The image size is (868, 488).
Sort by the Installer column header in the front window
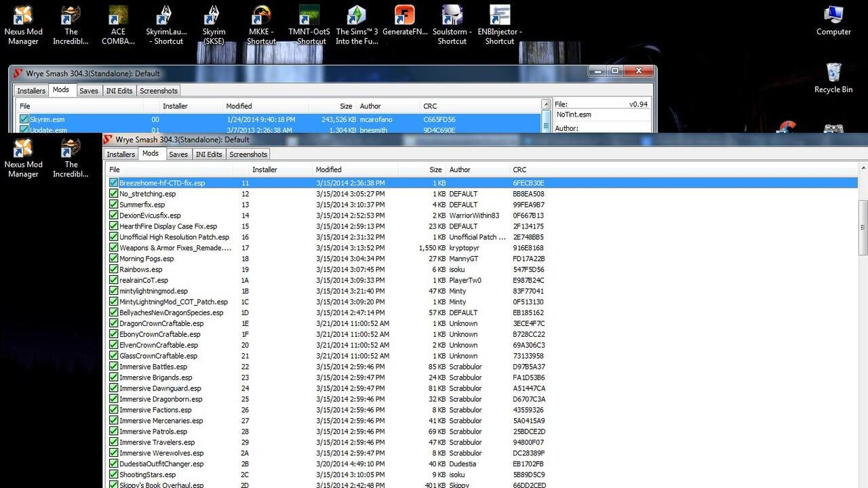click(x=280, y=169)
